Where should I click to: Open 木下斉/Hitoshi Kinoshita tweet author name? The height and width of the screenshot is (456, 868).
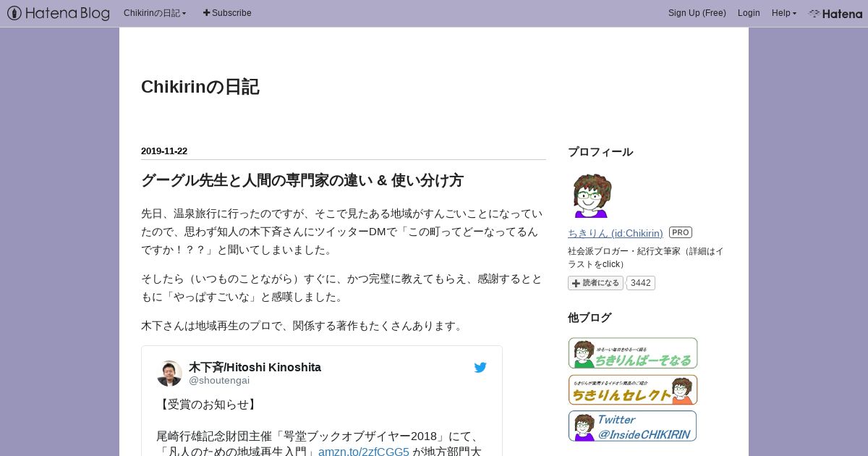pyautogui.click(x=255, y=368)
